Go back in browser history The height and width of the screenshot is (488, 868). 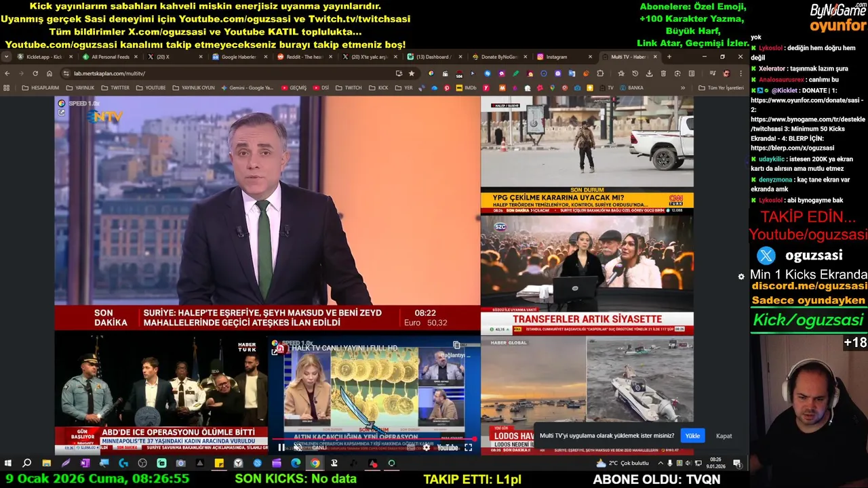[7, 73]
